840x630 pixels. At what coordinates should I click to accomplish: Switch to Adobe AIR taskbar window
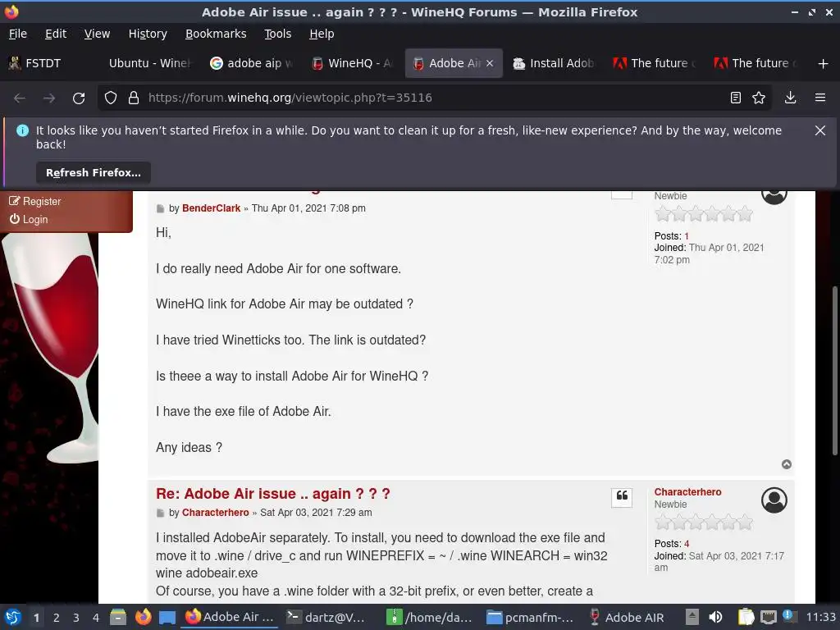point(626,617)
